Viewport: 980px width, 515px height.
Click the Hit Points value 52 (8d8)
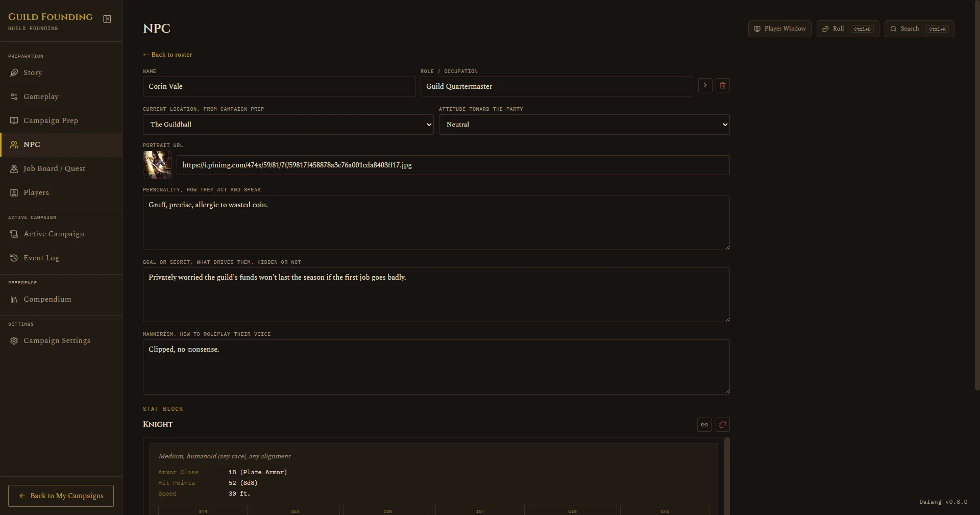click(x=243, y=483)
